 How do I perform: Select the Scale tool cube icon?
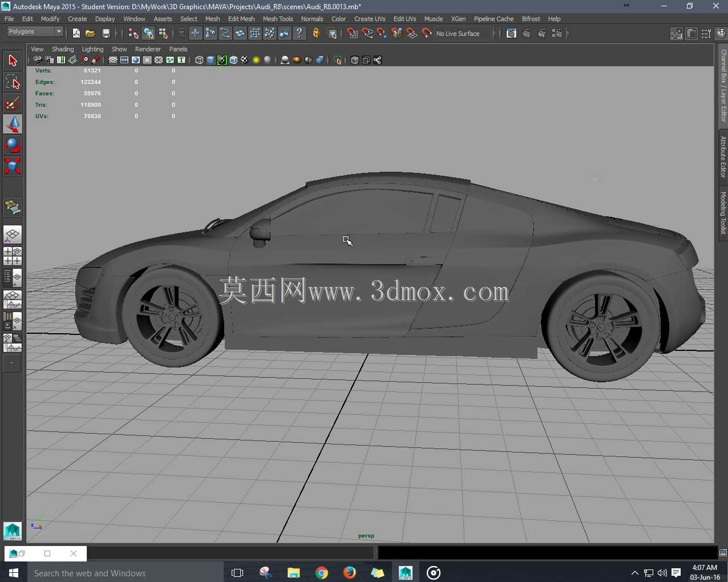point(13,166)
